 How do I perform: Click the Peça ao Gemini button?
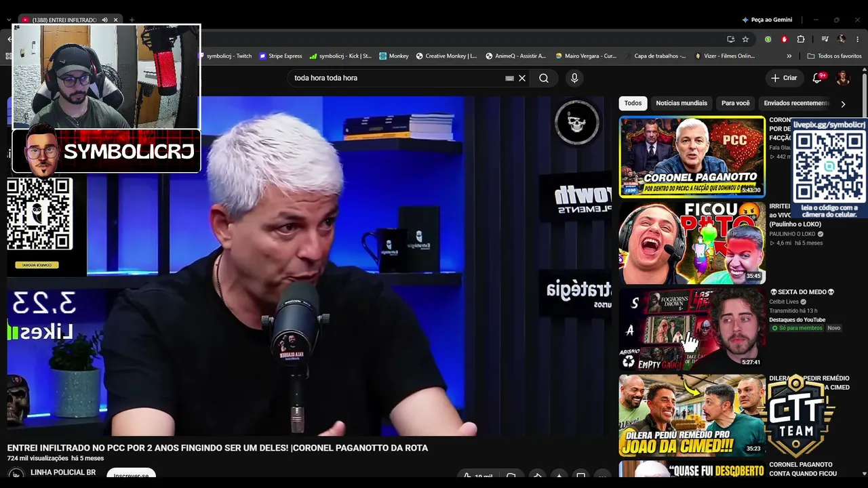click(767, 20)
